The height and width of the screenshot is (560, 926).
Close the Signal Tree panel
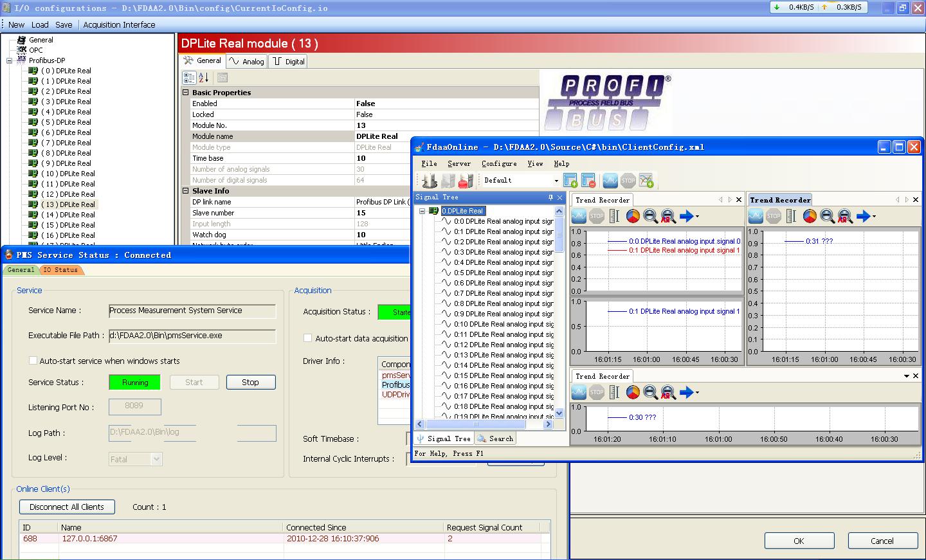click(x=560, y=197)
